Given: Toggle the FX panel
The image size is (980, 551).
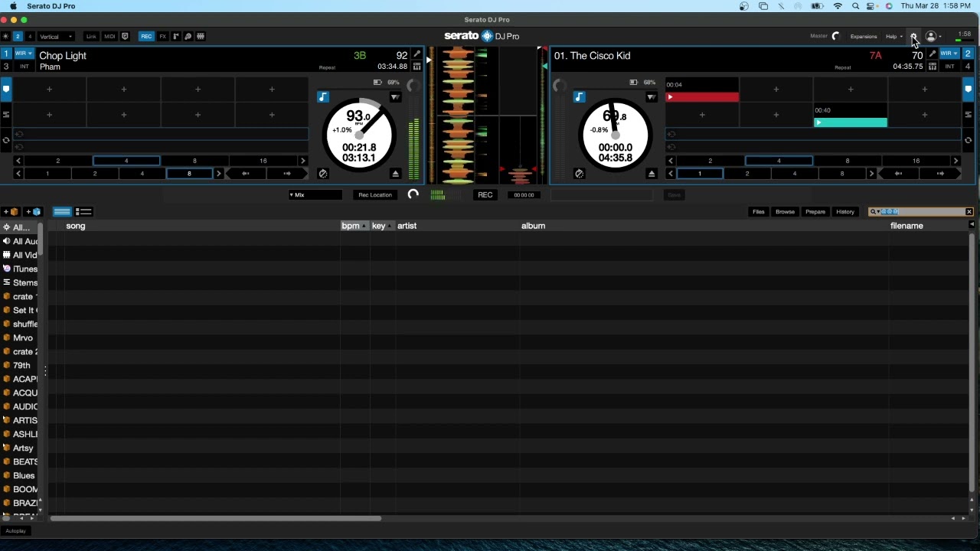Looking at the screenshot, I should point(162,36).
